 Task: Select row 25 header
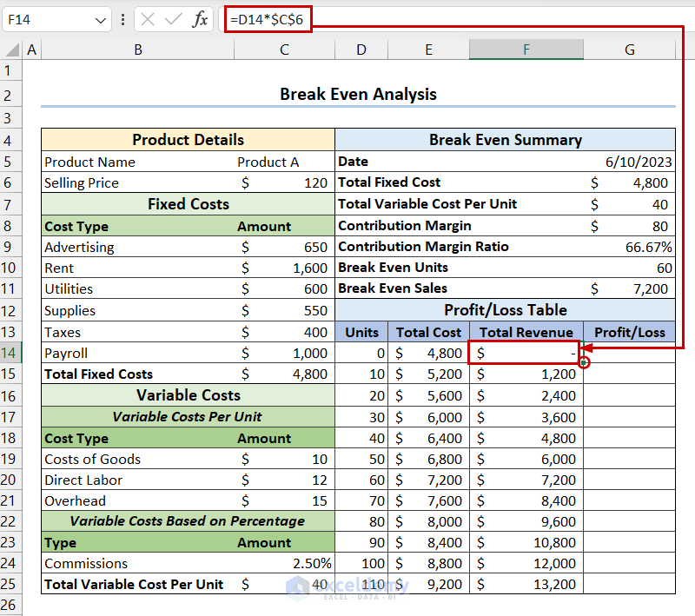click(x=11, y=585)
